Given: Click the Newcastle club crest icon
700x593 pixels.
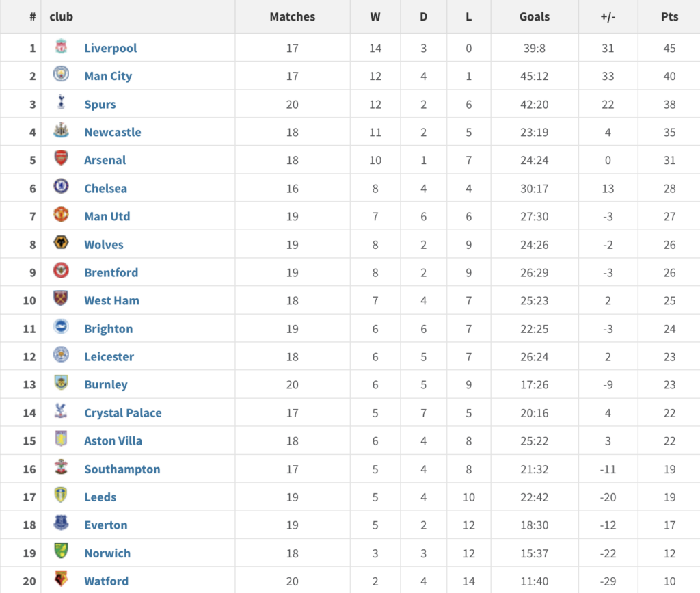Looking at the screenshot, I should pos(61,130).
